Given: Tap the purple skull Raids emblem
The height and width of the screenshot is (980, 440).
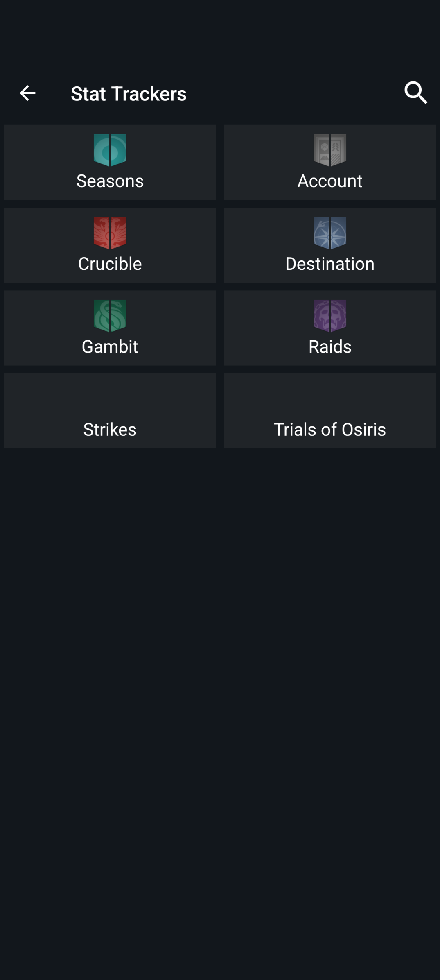Looking at the screenshot, I should (x=329, y=315).
